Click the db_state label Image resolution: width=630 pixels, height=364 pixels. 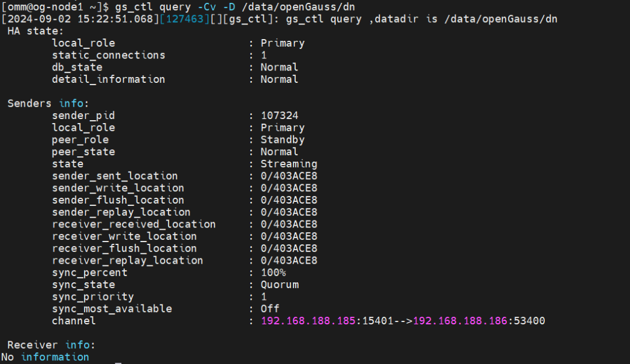click(77, 67)
